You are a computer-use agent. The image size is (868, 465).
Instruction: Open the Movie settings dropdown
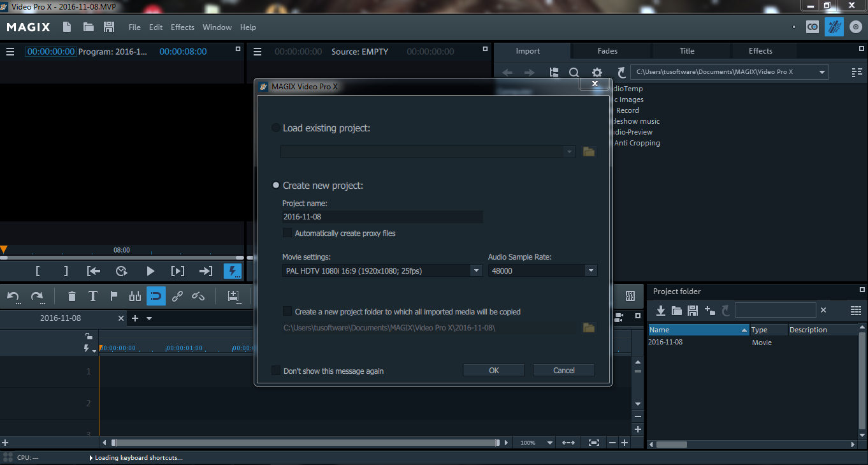[476, 271]
